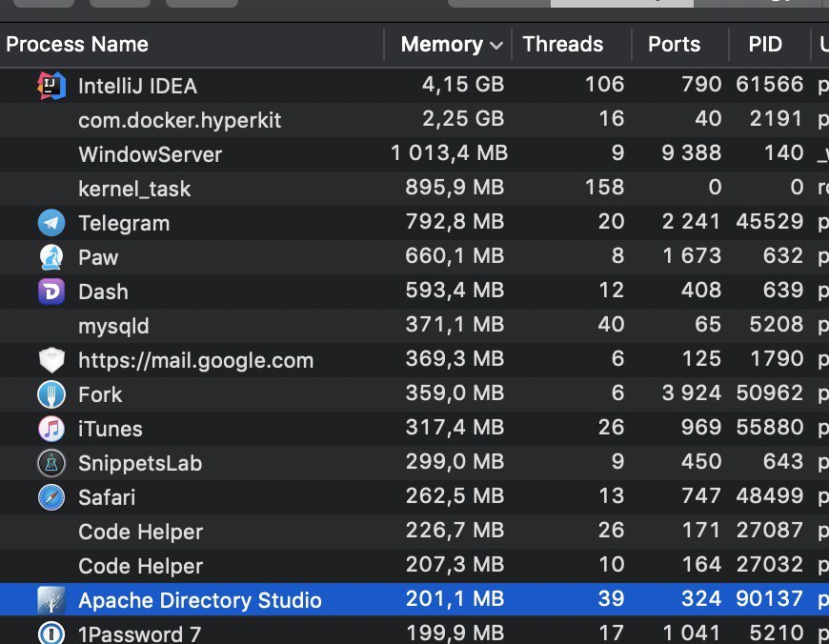Click the Telegram paper plane icon

(51, 223)
